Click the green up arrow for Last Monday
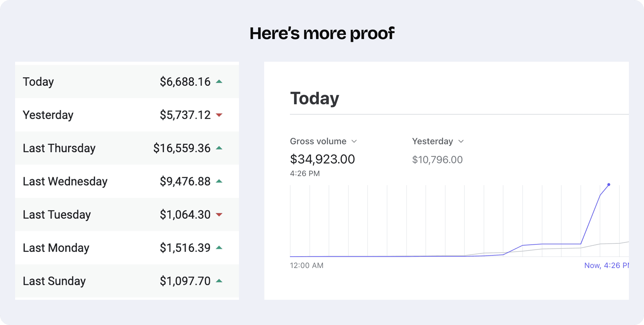Viewport: 644px width, 325px height. [x=219, y=248]
